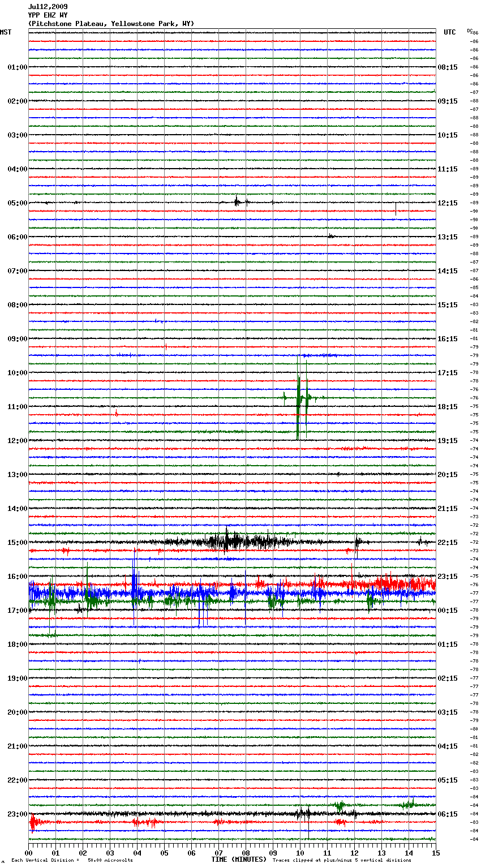
Task: Click the red burst at start of 23:15 trace
Action: tap(33, 822)
